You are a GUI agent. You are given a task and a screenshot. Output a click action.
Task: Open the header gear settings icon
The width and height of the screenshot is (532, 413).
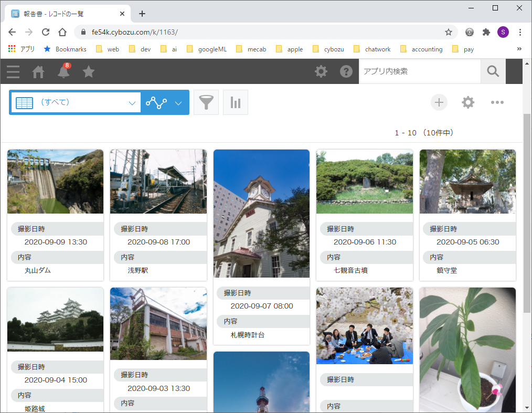pyautogui.click(x=321, y=72)
